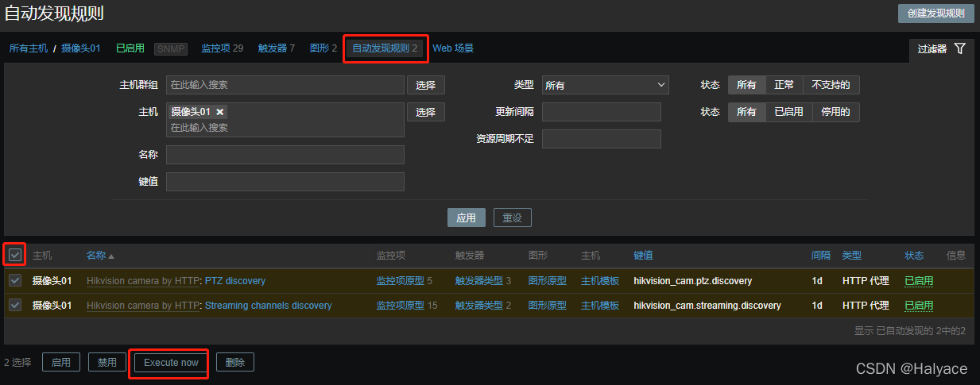Open 所有主机 breadcrumb link

coord(29,48)
